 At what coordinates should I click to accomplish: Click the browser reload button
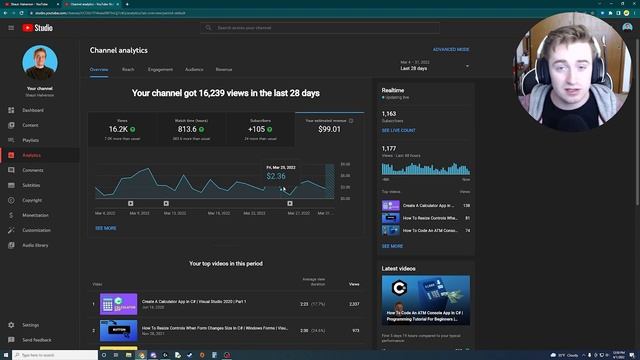[21, 13]
